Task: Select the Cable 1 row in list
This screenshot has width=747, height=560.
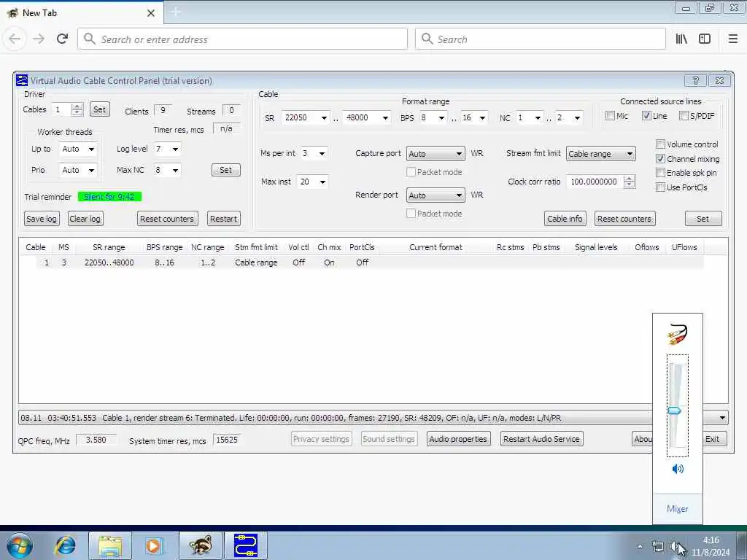Action: (x=370, y=262)
